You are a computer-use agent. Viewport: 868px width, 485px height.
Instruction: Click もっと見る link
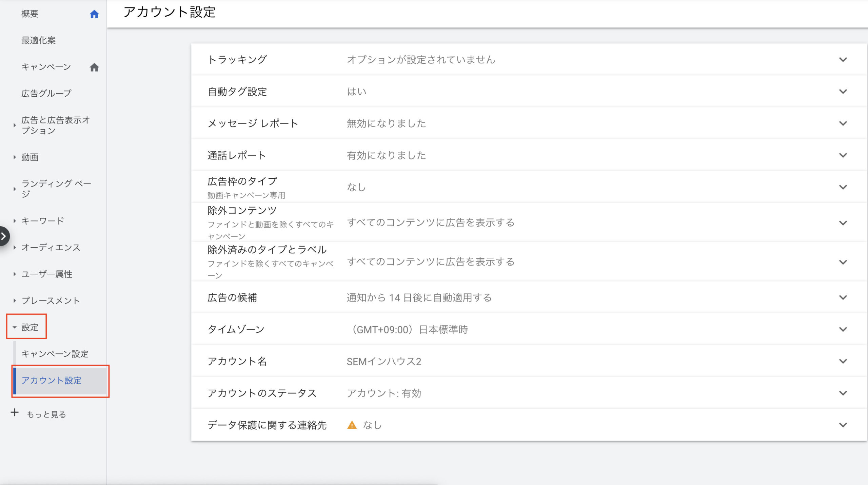[46, 414]
